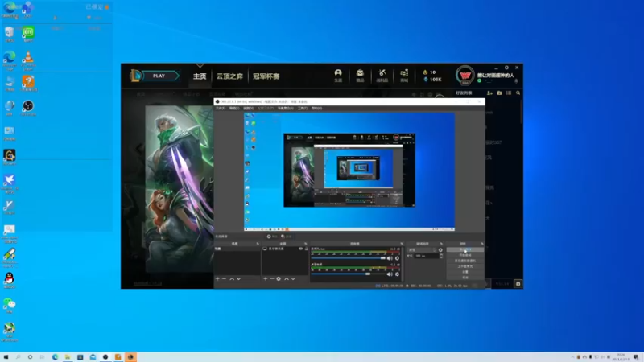Screen dimensions: 644x362
Task: Open the VLC media player desktop icon
Action: (x=28, y=60)
